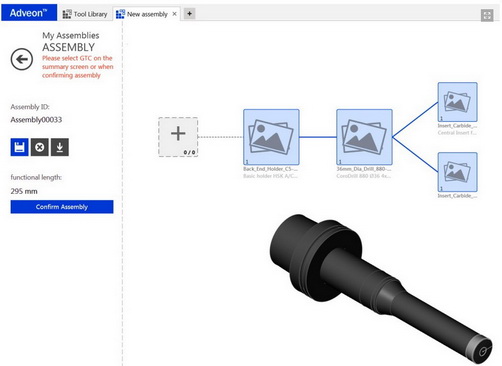This screenshot has height=366, width=502.
Task: Click the cancel X icon button
Action: (40, 147)
